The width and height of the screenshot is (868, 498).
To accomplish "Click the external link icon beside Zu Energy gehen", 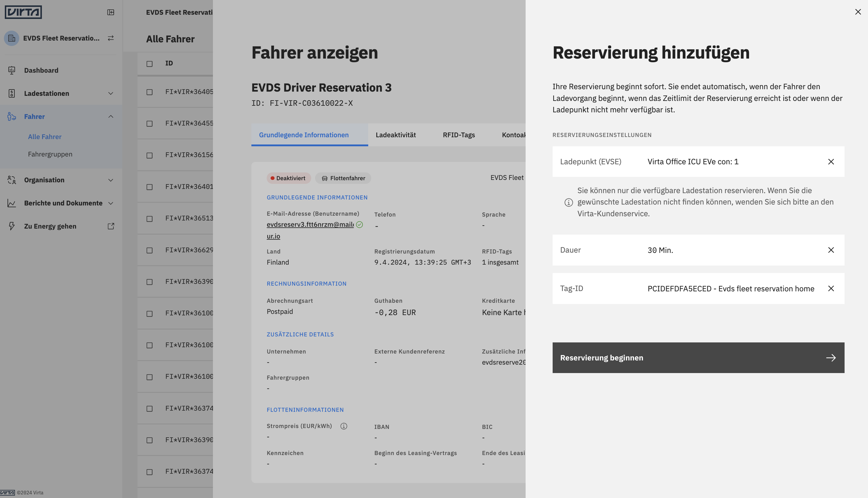I will point(111,226).
